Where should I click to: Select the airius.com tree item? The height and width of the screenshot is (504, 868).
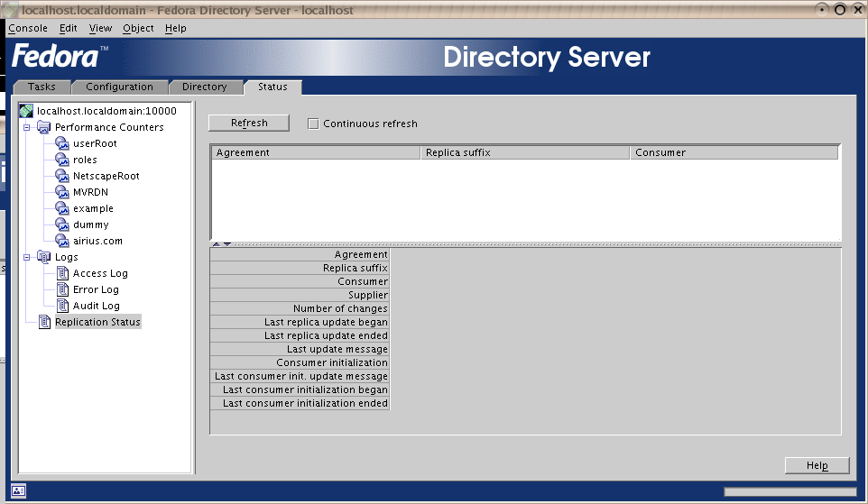click(97, 241)
